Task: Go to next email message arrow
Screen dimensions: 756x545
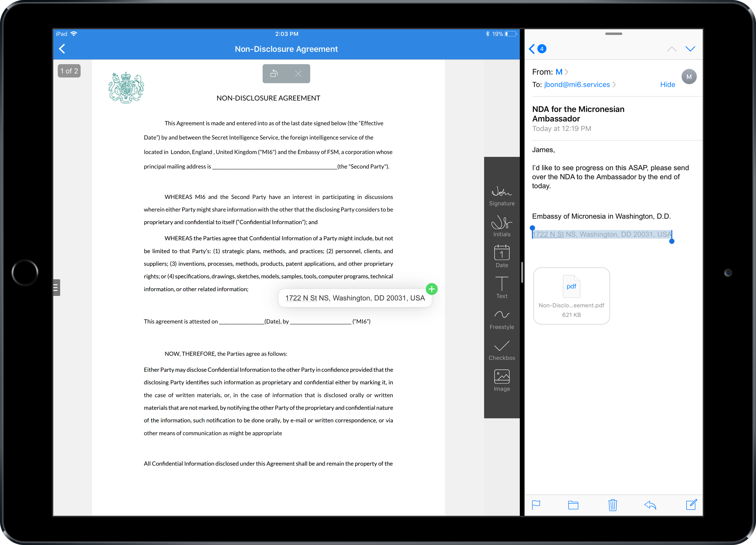Action: tap(690, 49)
